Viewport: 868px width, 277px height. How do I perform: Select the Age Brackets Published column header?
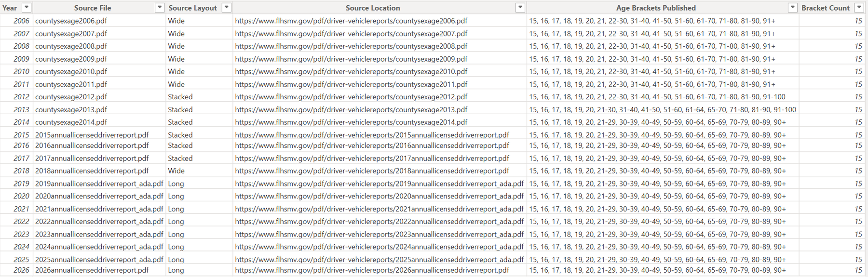coord(656,8)
